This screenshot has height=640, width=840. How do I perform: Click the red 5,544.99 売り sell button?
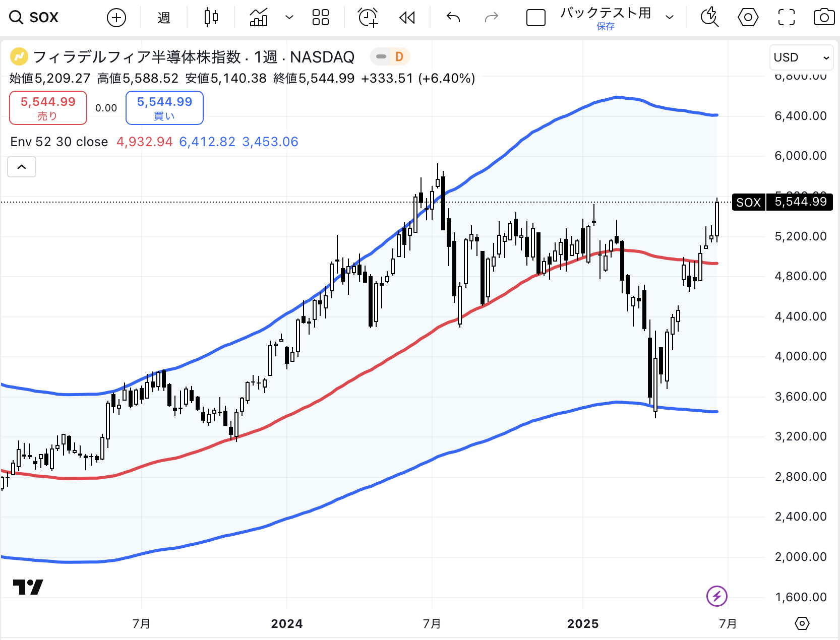tap(48, 108)
